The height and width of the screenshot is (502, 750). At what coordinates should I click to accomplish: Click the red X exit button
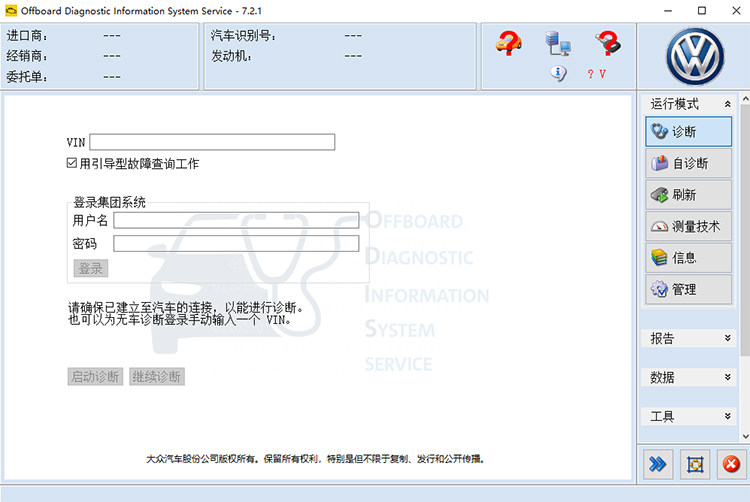(x=731, y=464)
